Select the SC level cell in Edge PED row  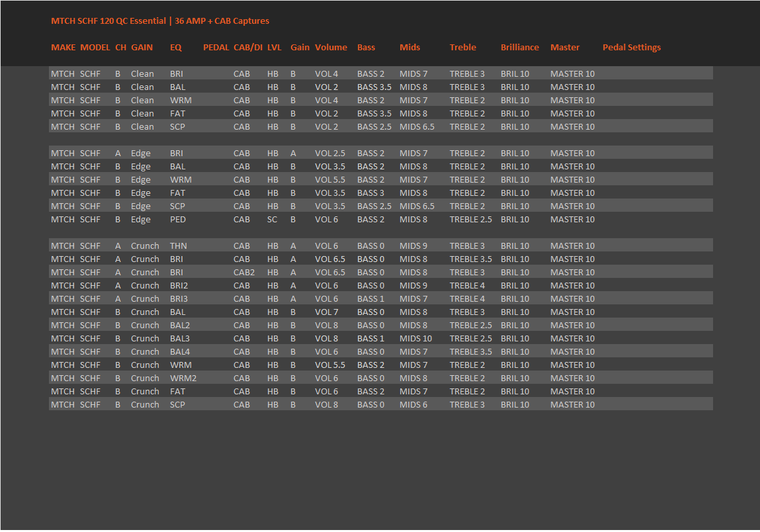click(x=272, y=219)
